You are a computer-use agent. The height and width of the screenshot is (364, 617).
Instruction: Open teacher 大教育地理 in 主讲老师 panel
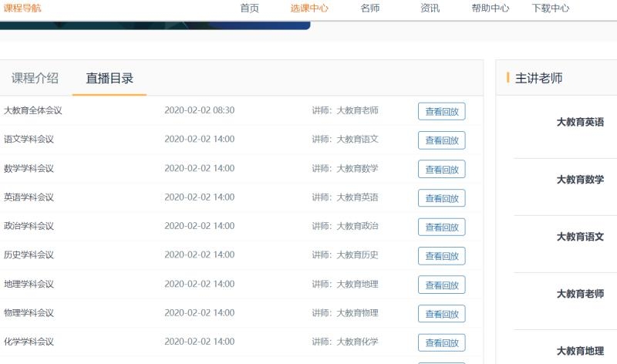[x=580, y=351]
